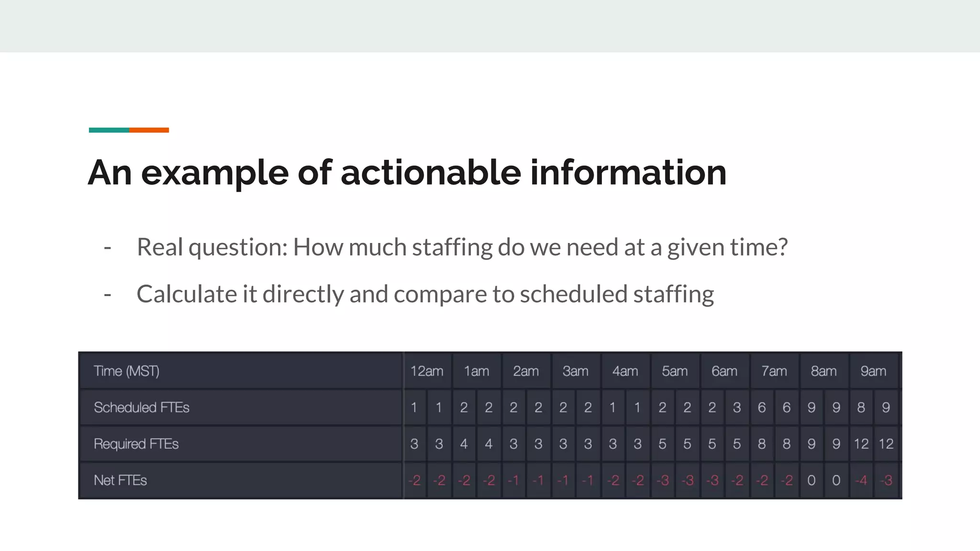Screen dimensions: 980x551
Task: Click the 5am column header
Action: coord(675,371)
